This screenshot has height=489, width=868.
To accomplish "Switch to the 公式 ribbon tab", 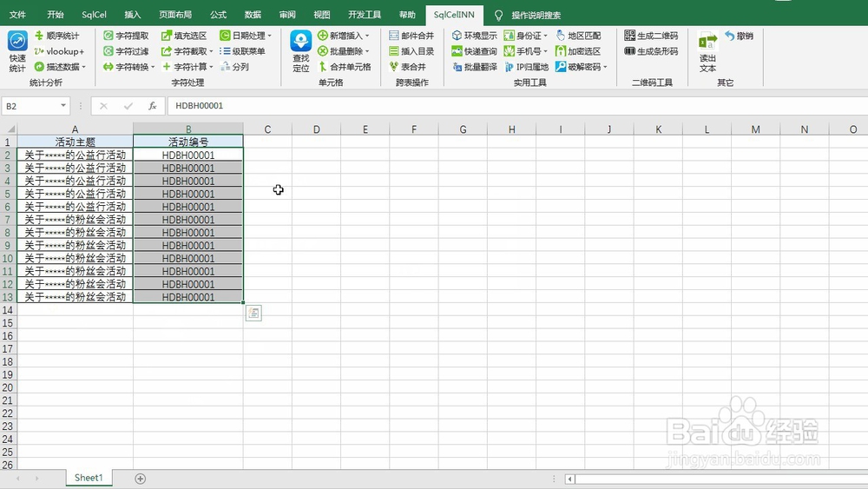I will 218,15.
